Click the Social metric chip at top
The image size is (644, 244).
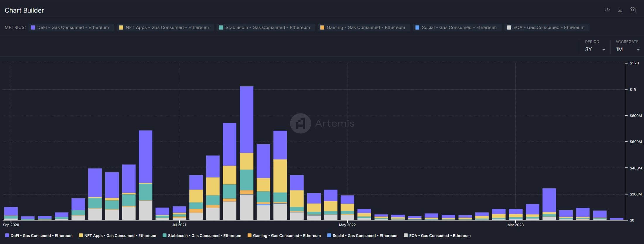click(x=457, y=28)
